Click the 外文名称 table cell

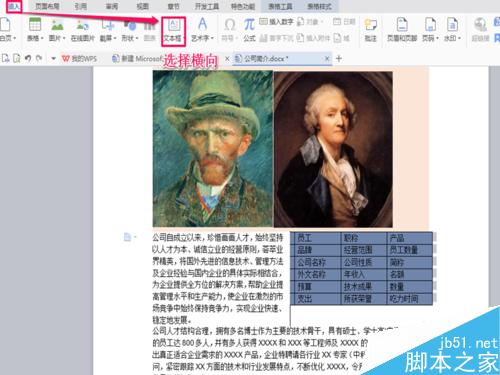pyautogui.click(x=317, y=274)
